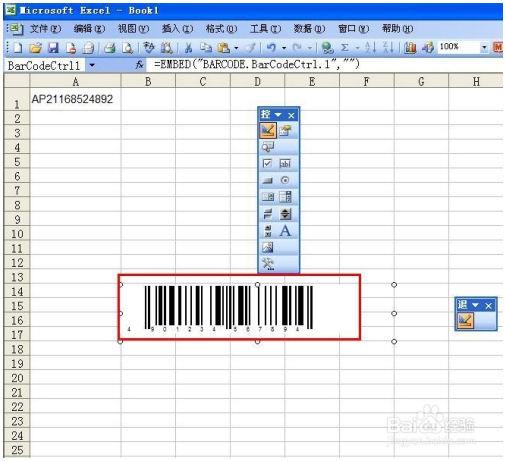The width and height of the screenshot is (506, 461).
Task: Click the Format Painter brush icon
Action: 251,48
